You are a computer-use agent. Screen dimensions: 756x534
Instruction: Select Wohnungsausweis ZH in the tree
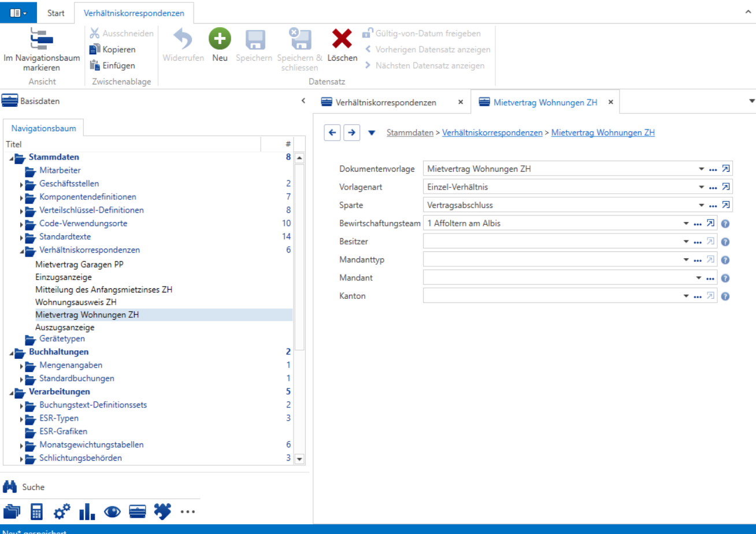pyautogui.click(x=76, y=302)
